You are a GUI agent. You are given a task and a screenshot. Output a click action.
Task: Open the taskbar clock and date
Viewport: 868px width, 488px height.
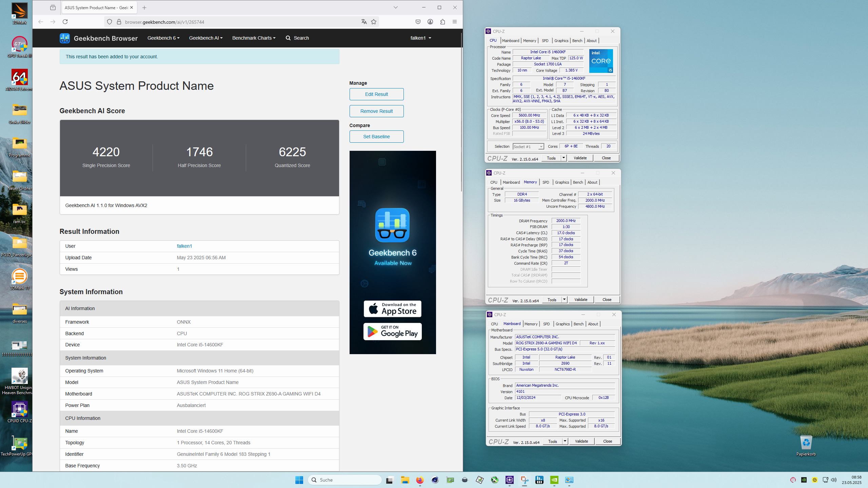tap(851, 480)
